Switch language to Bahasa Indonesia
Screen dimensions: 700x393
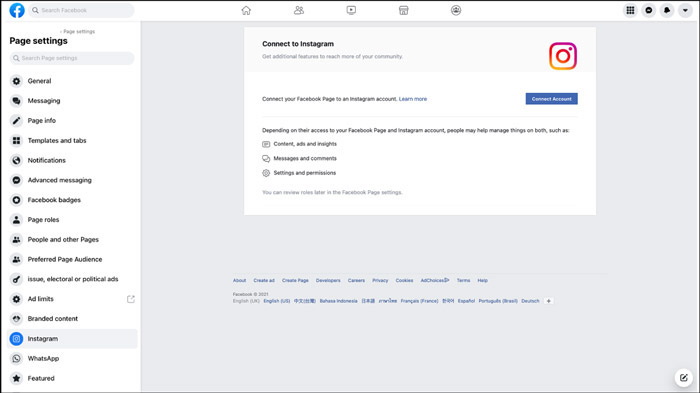[338, 301]
